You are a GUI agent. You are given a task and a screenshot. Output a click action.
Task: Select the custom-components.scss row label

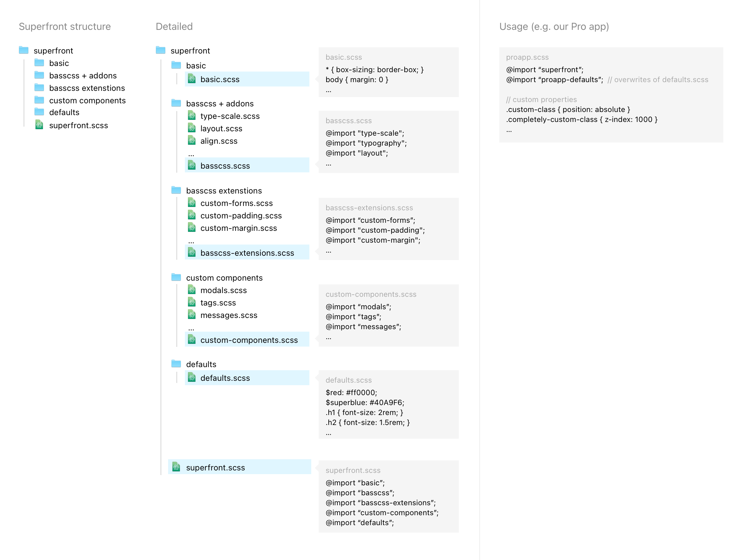[x=249, y=340]
